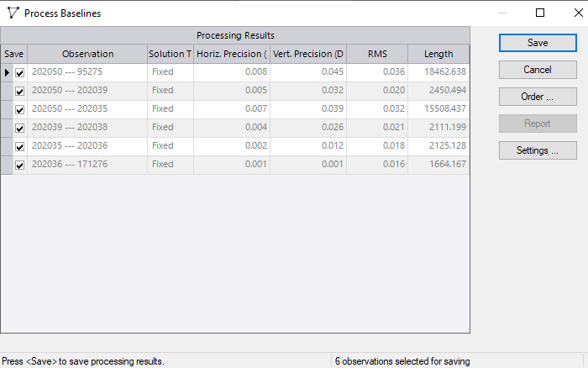Click the Process Baselines title bar icon

tap(12, 13)
